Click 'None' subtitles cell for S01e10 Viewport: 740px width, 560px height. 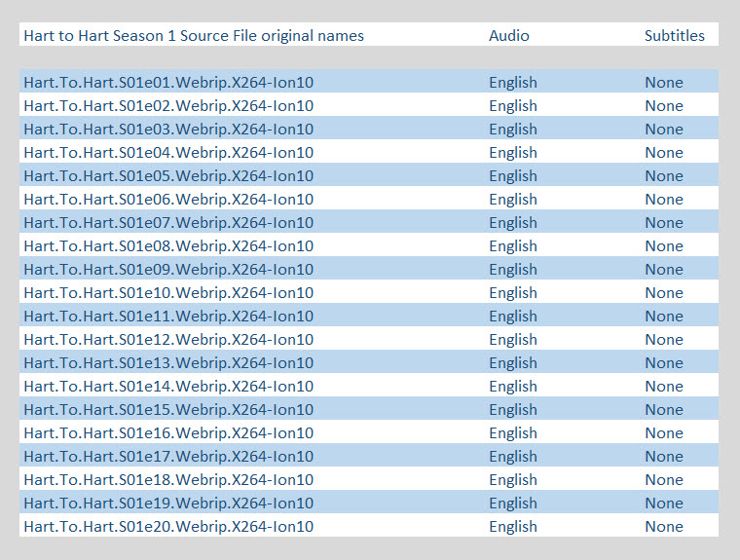point(664,293)
